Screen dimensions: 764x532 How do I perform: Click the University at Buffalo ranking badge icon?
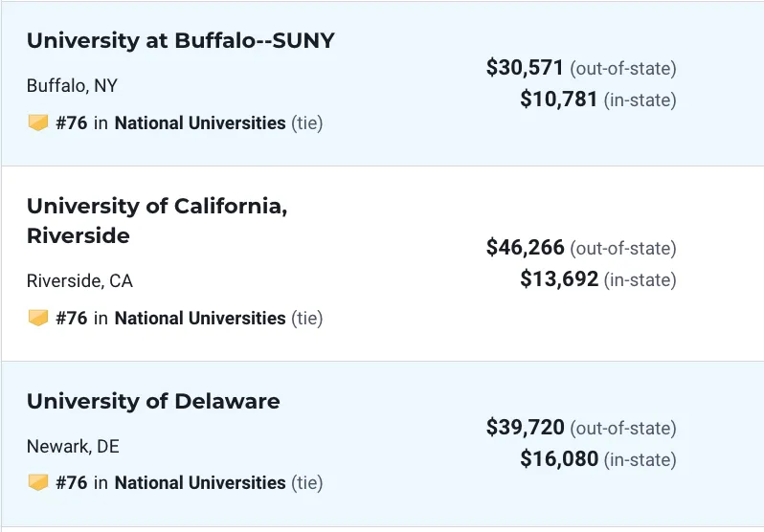point(38,122)
